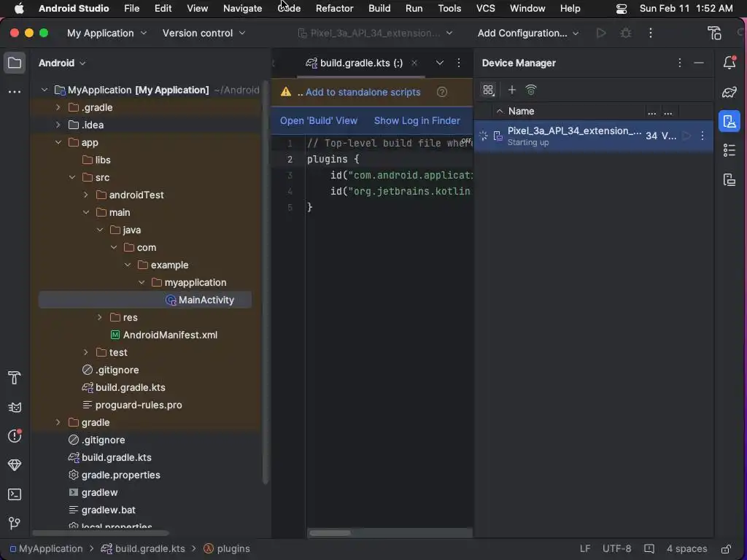The height and width of the screenshot is (560, 747).
Task: Open Git version control branch icon
Action: pyautogui.click(x=15, y=524)
